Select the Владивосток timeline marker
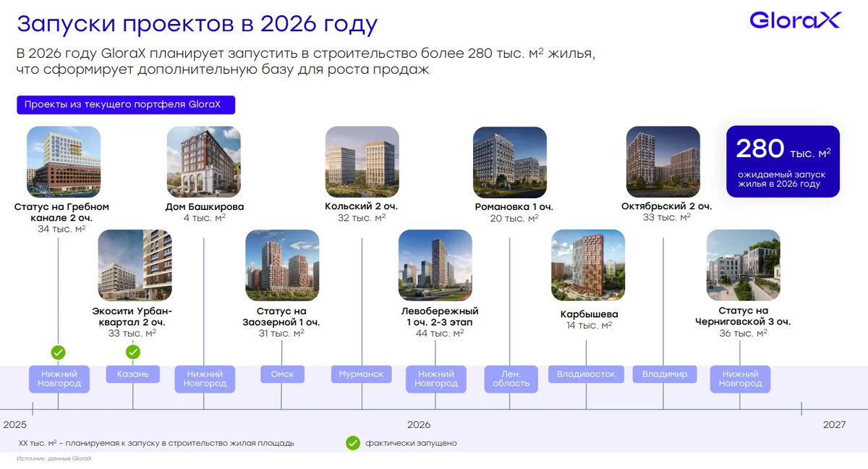The height and width of the screenshot is (469, 868). coord(586,374)
